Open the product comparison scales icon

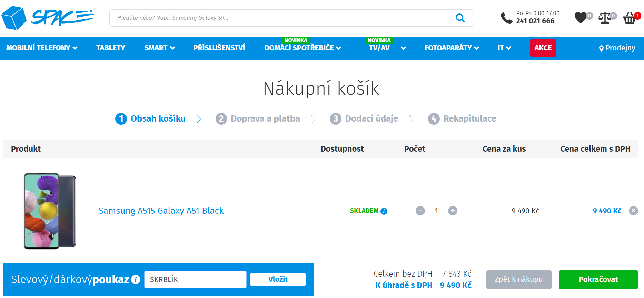[x=605, y=18]
